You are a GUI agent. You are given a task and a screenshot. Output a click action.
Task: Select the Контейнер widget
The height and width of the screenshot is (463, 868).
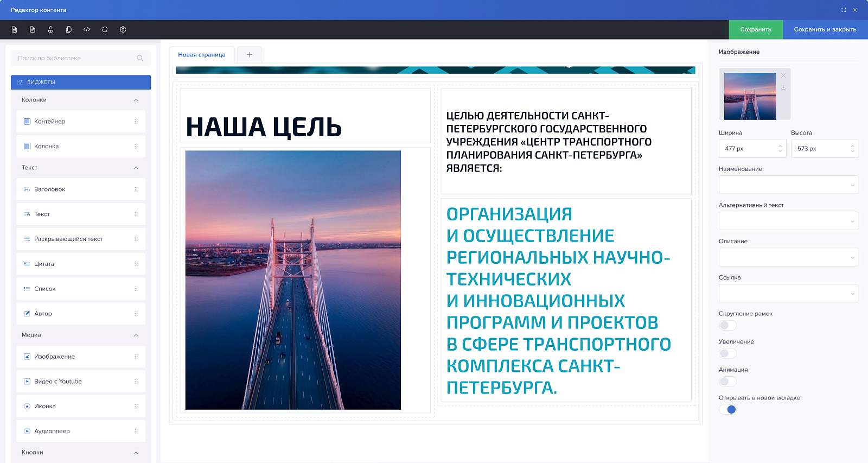(x=81, y=122)
